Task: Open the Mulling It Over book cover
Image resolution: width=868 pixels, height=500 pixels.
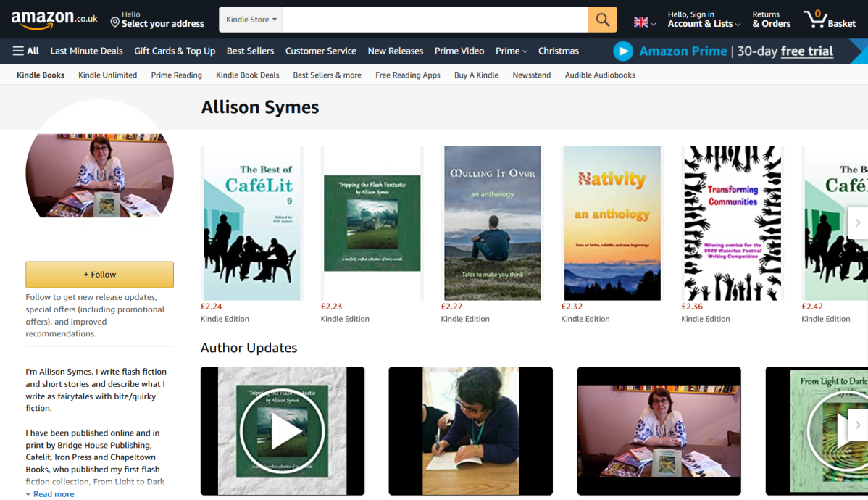Action: pyautogui.click(x=492, y=223)
